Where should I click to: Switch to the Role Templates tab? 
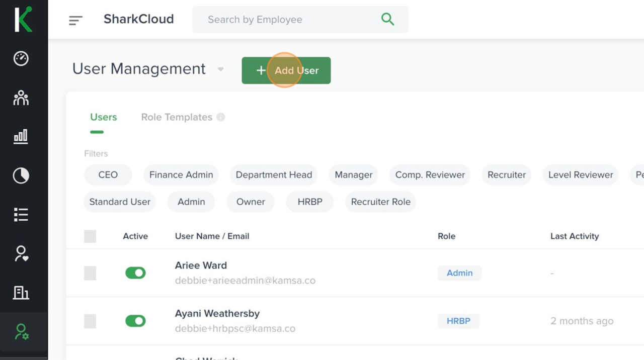click(x=177, y=117)
